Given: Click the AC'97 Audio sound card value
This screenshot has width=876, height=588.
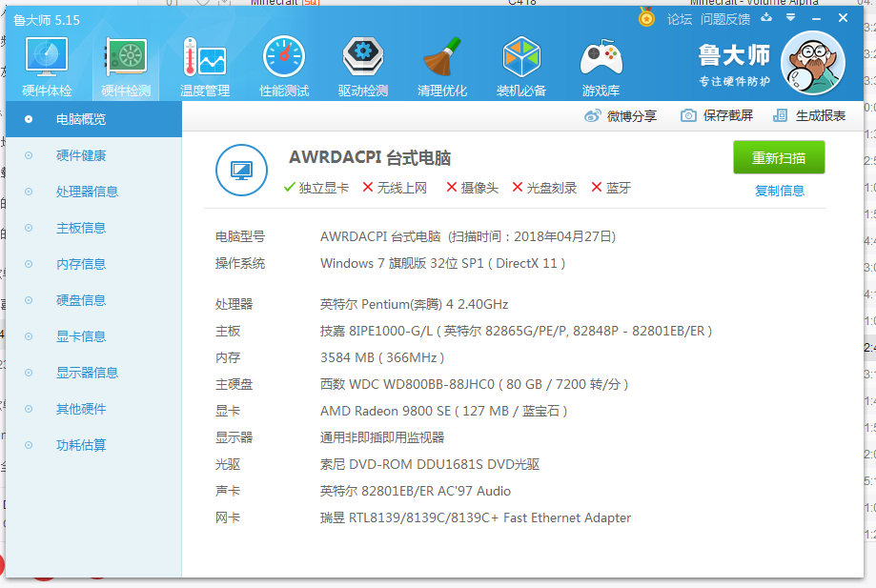Looking at the screenshot, I should point(415,492).
